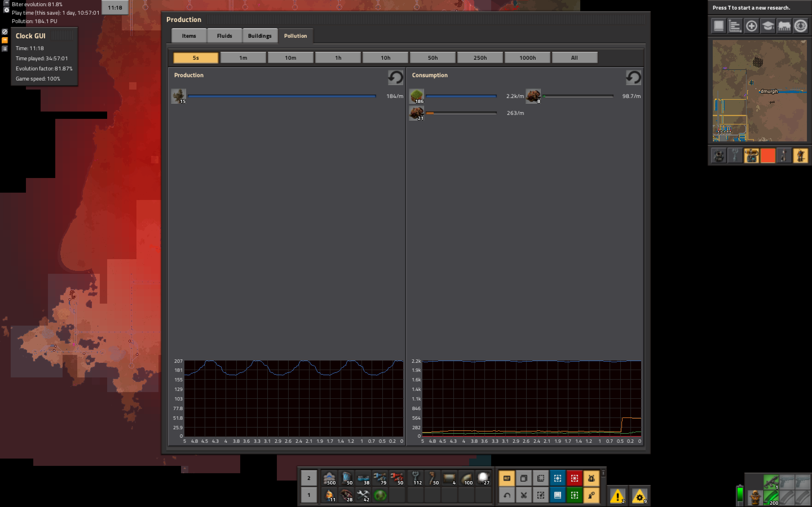Reset the Production graph with its circular arrow button
The height and width of the screenshot is (507, 812).
click(395, 77)
